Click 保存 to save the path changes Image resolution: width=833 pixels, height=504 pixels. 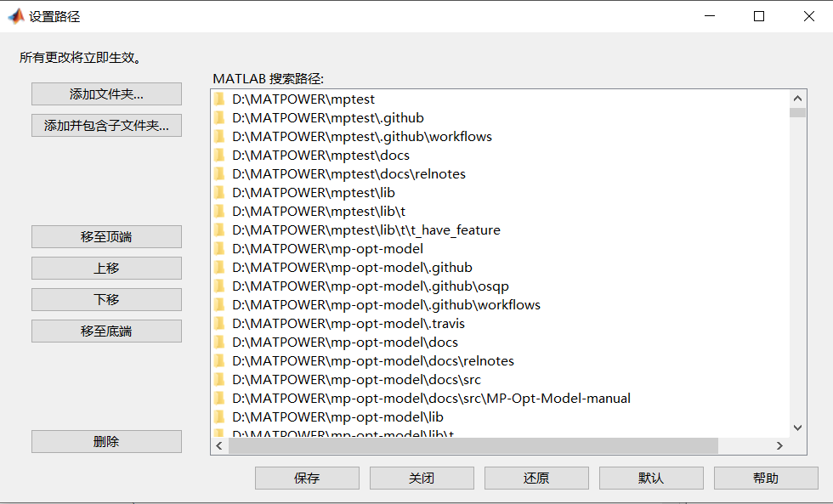[307, 478]
